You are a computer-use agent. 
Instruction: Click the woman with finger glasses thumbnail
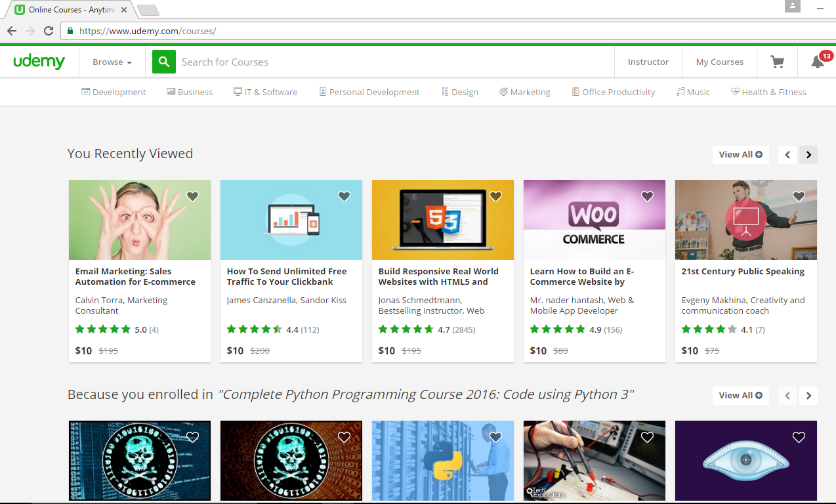(140, 220)
